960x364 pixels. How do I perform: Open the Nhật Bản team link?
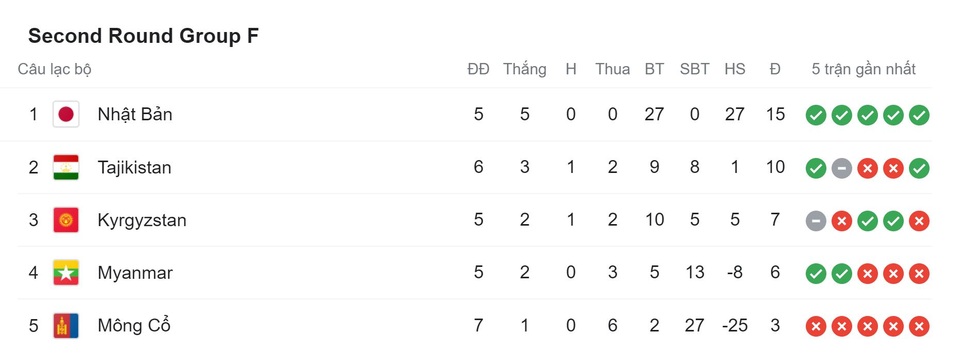point(135,114)
